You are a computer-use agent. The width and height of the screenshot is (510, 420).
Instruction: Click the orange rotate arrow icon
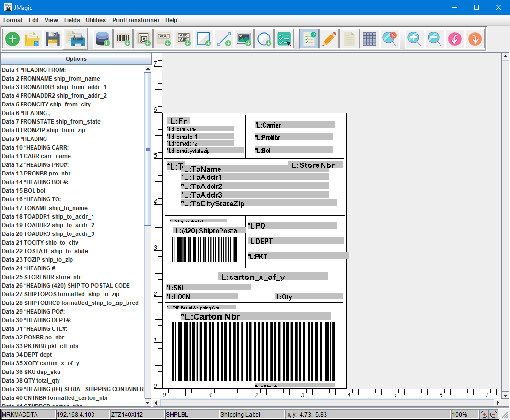[x=475, y=39]
